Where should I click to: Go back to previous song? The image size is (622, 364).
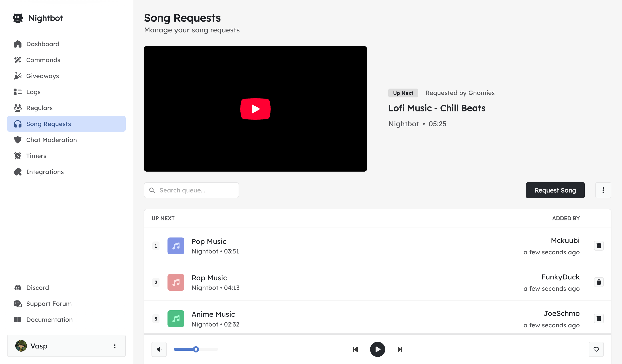tap(355, 349)
